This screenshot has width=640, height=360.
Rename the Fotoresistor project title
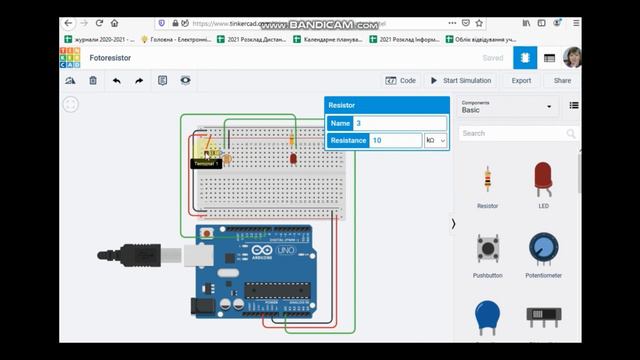tap(110, 58)
